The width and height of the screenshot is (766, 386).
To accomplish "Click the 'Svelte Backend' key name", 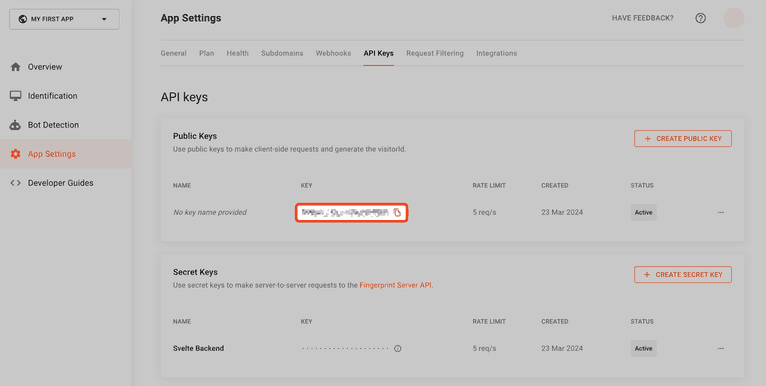I will pyautogui.click(x=198, y=348).
